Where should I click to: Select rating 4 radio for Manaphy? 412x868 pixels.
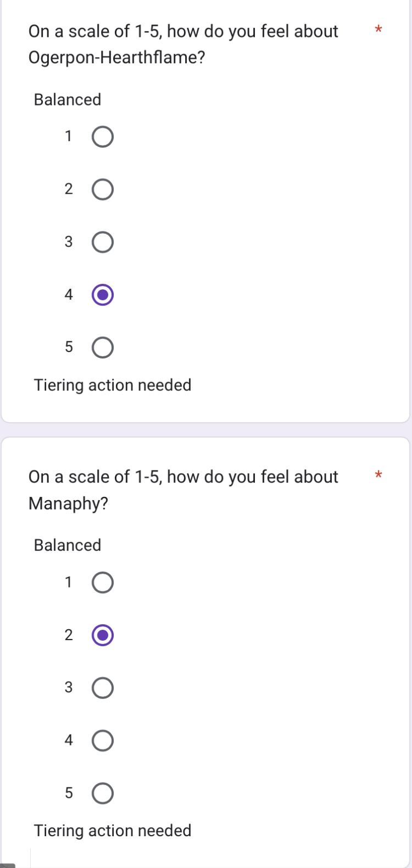click(103, 741)
